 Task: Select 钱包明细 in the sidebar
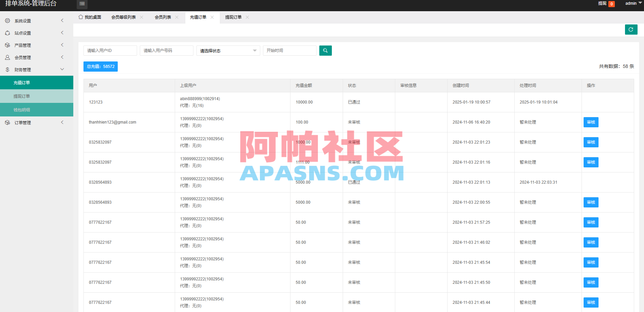[x=22, y=109]
